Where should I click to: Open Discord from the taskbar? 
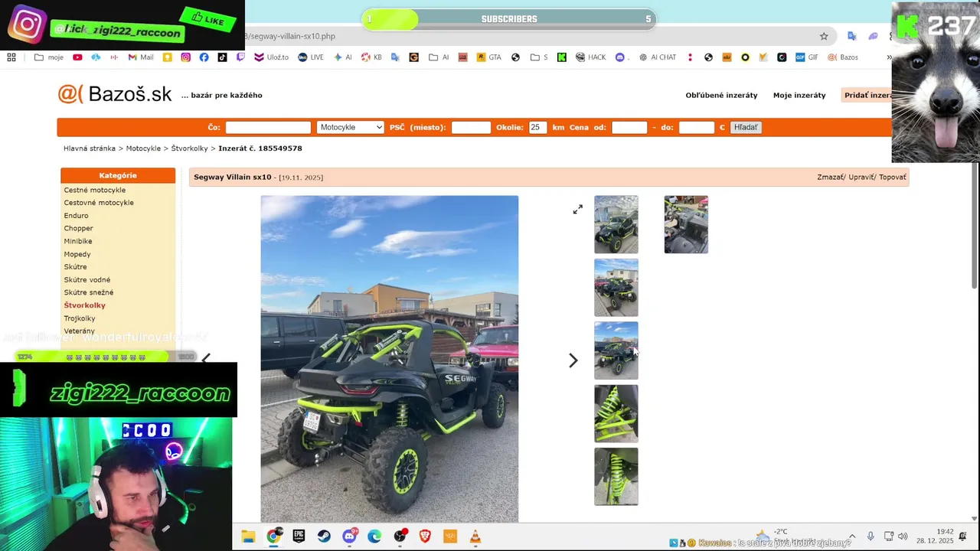click(349, 536)
